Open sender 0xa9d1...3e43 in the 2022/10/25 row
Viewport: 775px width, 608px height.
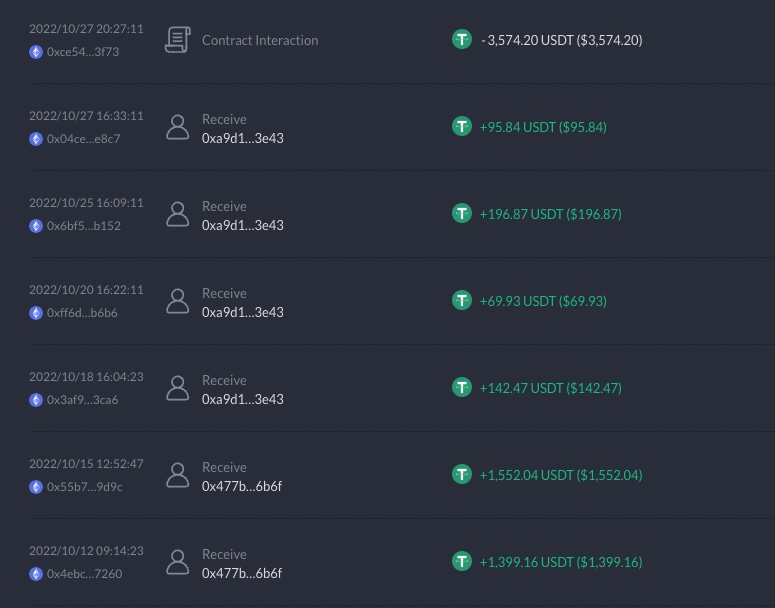click(x=243, y=225)
